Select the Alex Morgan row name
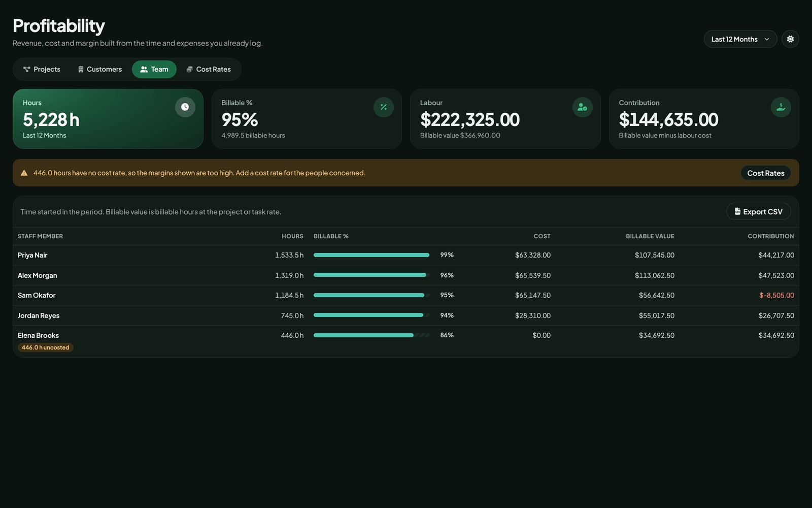The width and height of the screenshot is (812, 508). pyautogui.click(x=38, y=275)
